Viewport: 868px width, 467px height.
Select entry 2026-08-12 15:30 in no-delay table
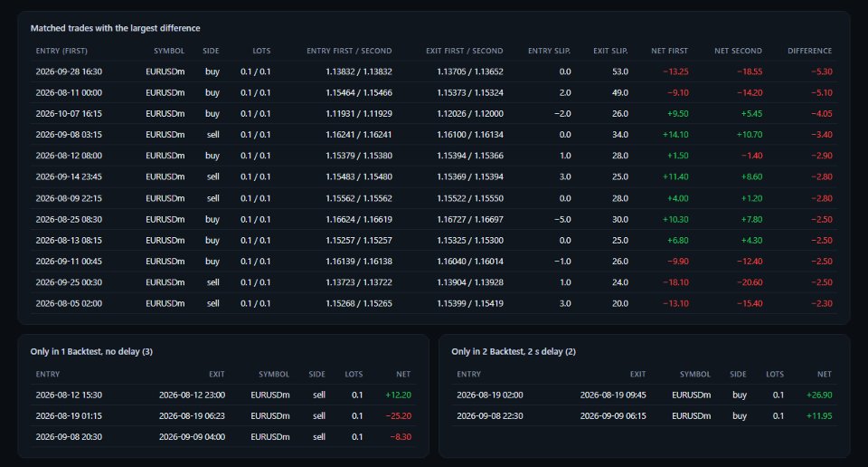69,395
